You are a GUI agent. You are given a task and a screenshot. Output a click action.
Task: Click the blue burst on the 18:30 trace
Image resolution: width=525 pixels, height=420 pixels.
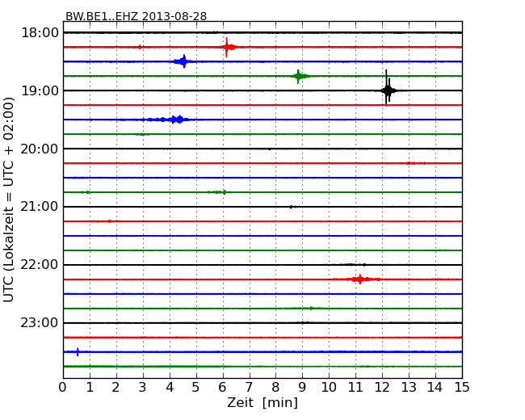tap(183, 61)
